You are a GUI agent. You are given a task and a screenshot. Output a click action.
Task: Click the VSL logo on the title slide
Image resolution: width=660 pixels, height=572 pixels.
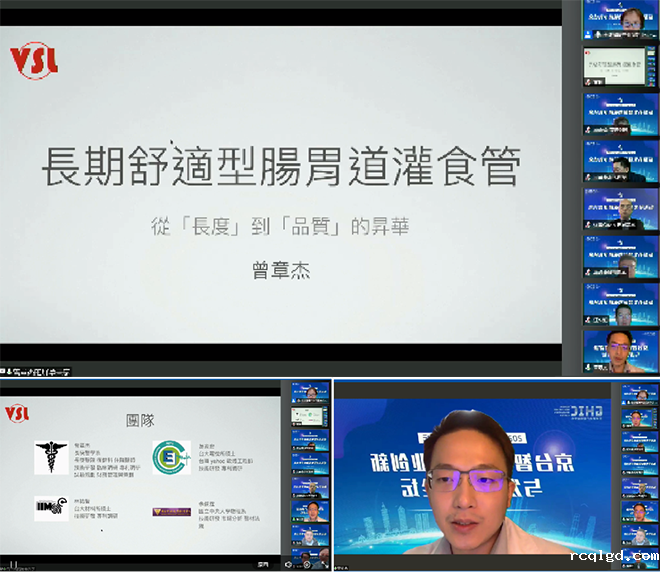(x=34, y=59)
